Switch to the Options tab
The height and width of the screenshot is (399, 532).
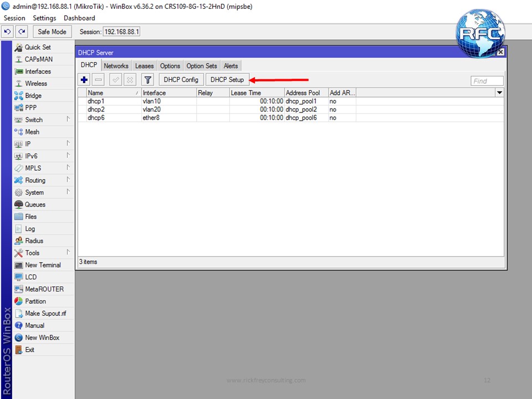tap(170, 66)
